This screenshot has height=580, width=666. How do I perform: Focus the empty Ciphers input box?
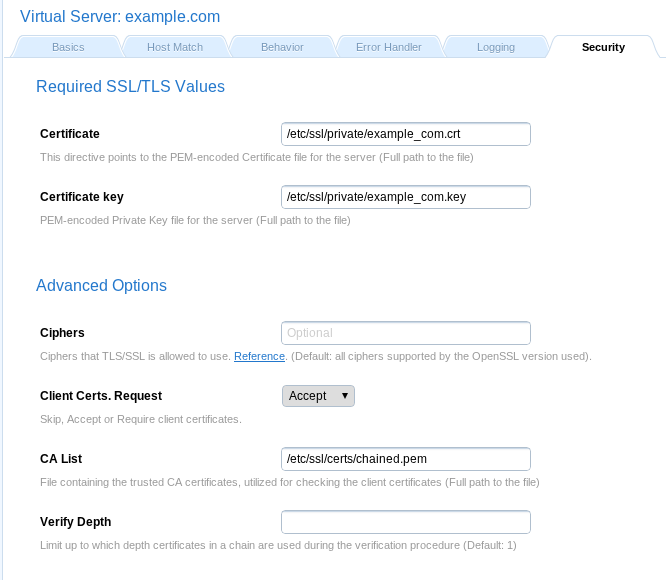405,333
